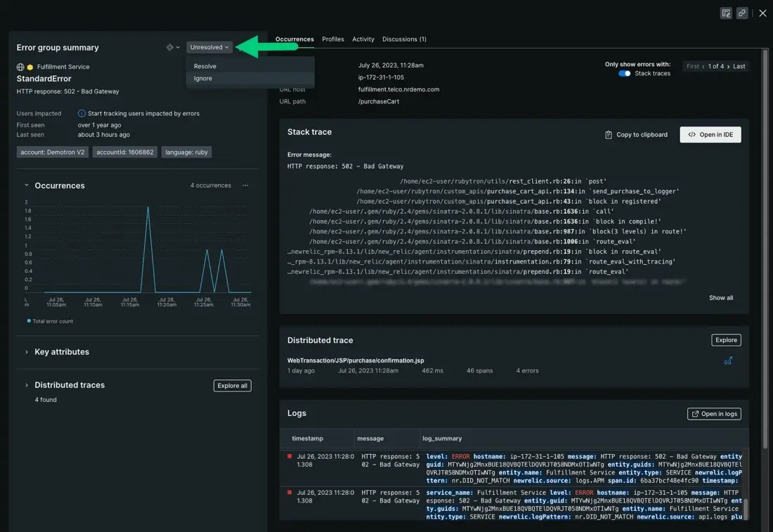Open the Unresolved status dropdown
The height and width of the screenshot is (532, 773).
(x=209, y=47)
